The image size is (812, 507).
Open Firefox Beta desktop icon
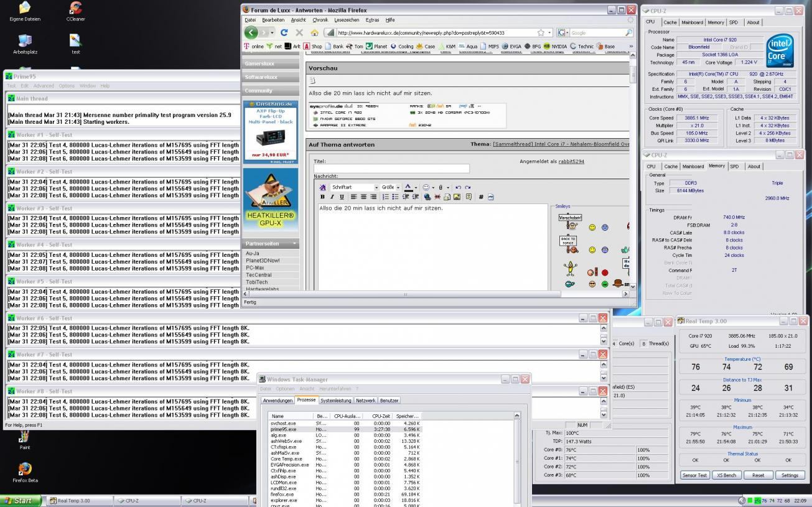25,473
